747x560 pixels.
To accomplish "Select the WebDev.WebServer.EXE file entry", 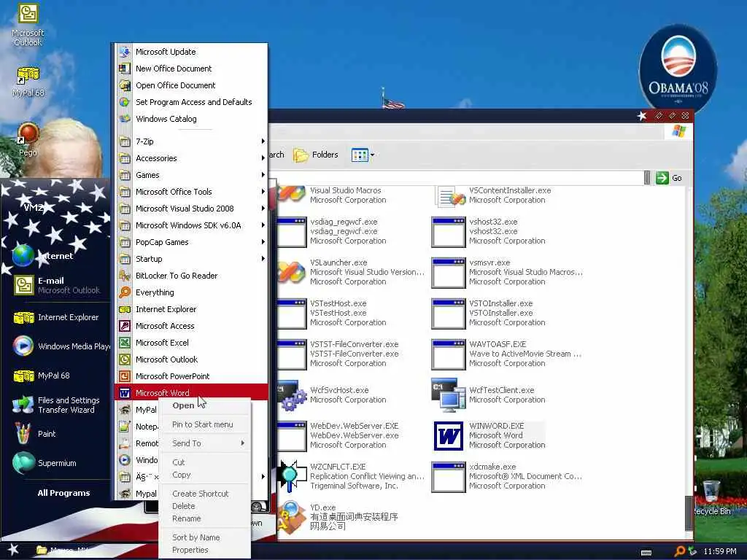I will coord(339,435).
